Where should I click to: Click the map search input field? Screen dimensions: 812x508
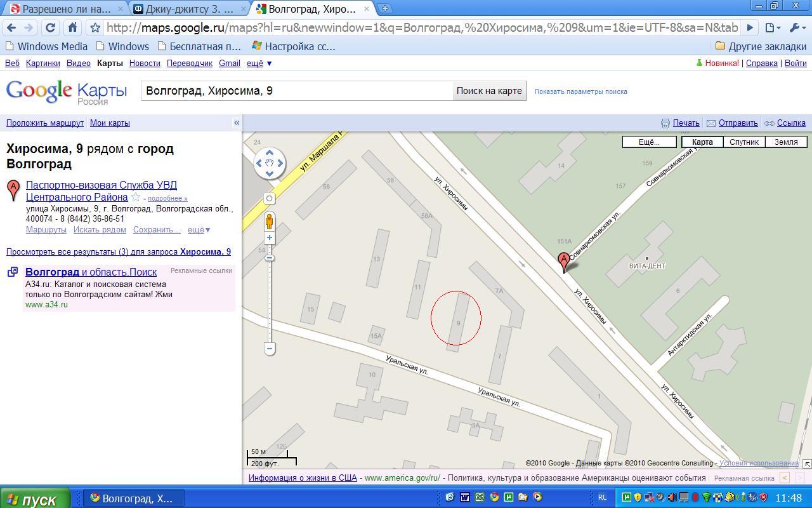point(296,91)
